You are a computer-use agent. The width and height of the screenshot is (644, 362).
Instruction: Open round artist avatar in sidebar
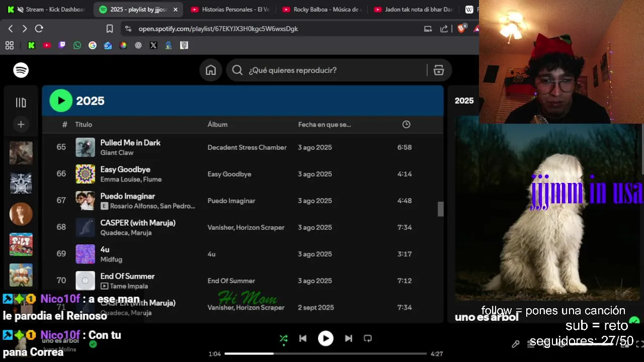21,214
